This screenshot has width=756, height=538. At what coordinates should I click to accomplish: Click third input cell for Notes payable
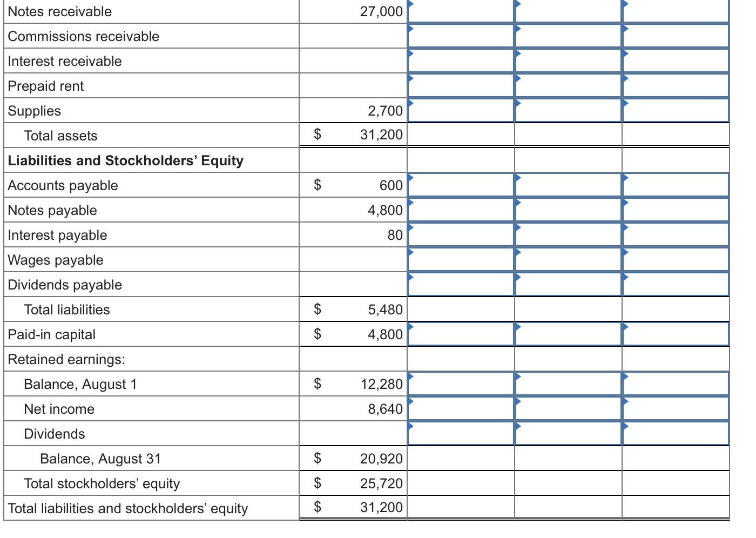tap(676, 210)
